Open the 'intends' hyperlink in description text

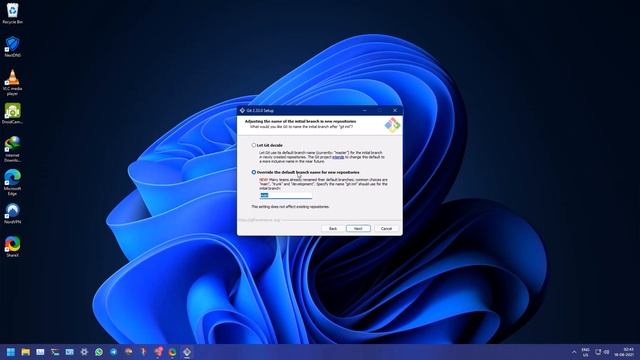point(338,157)
